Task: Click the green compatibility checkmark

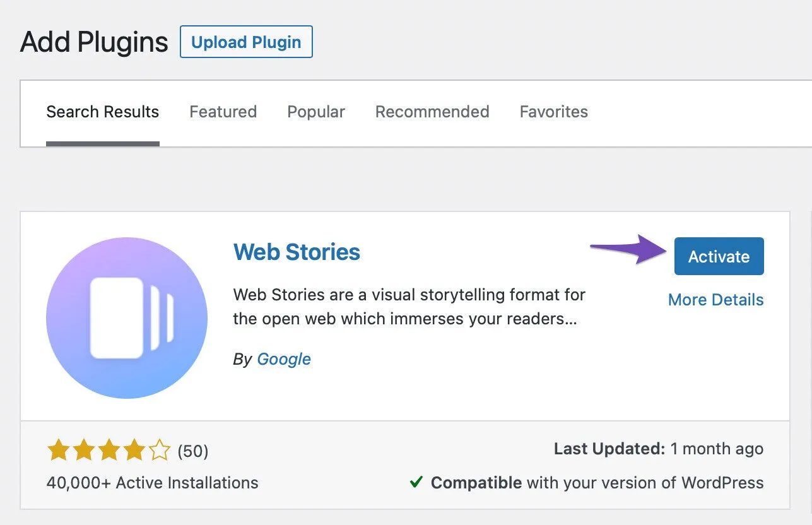Action: pos(416,482)
